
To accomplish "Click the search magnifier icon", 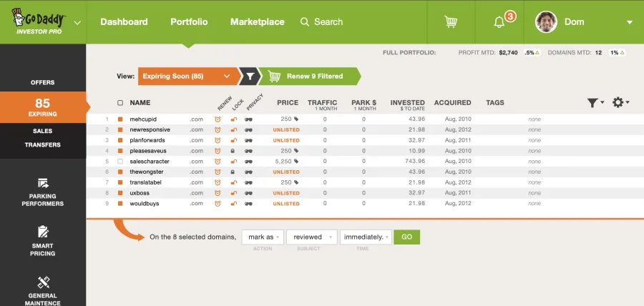I will pos(305,21).
